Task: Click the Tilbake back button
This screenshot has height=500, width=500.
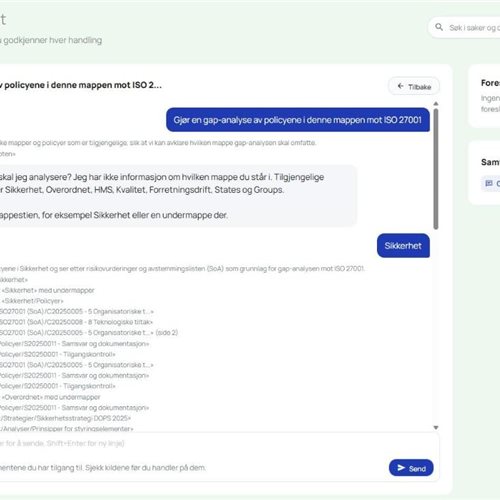Action: [414, 86]
